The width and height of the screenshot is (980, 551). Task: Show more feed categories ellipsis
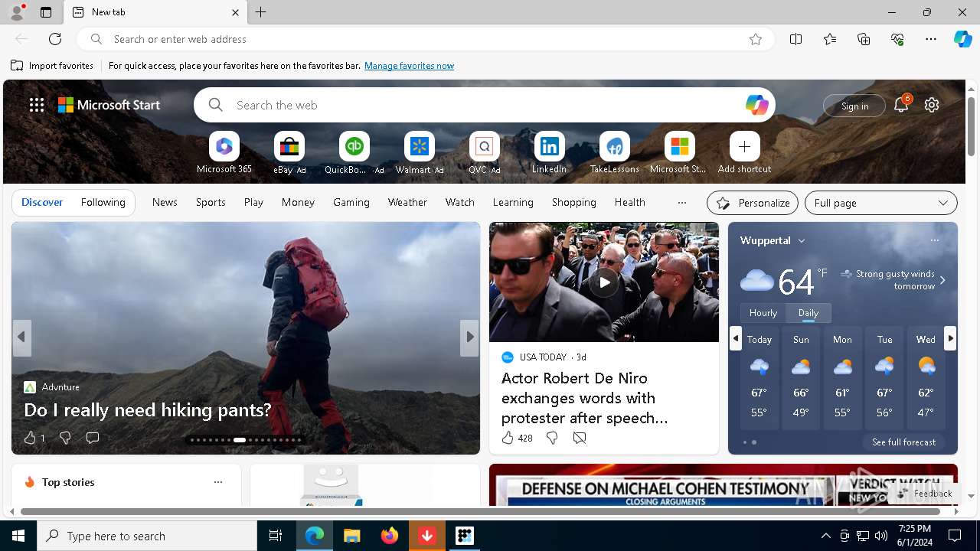(681, 203)
